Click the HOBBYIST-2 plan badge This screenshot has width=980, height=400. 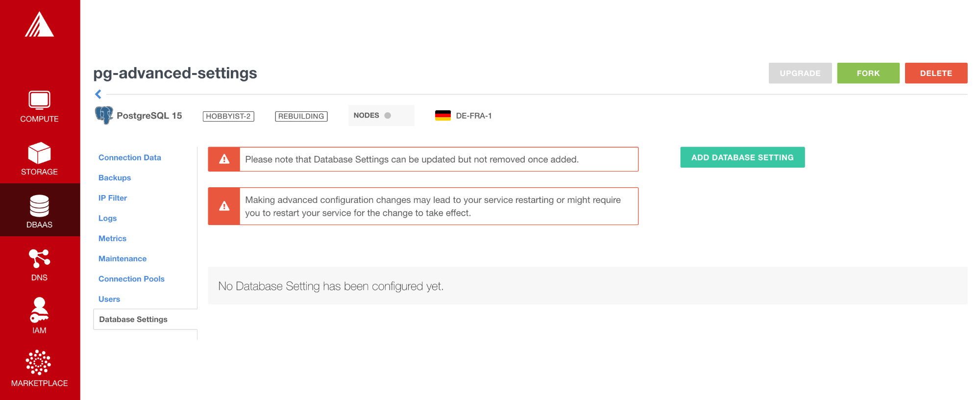[228, 116]
